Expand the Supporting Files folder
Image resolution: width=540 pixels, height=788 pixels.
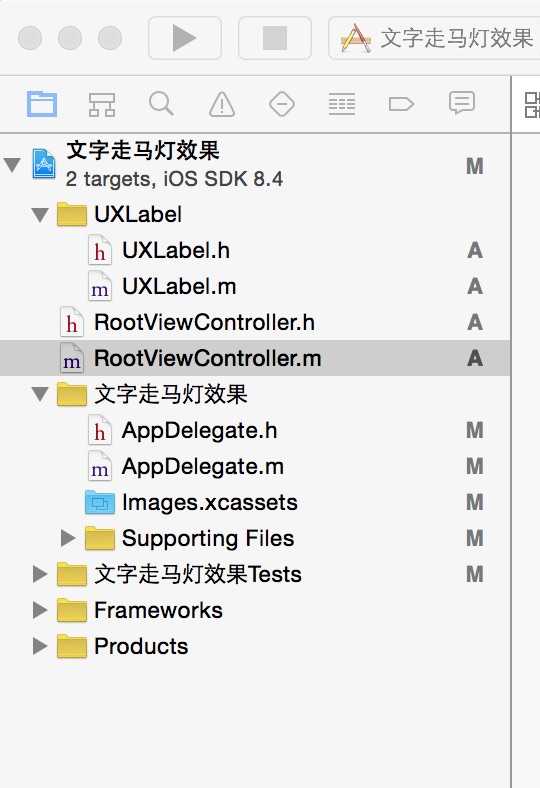tap(68, 538)
